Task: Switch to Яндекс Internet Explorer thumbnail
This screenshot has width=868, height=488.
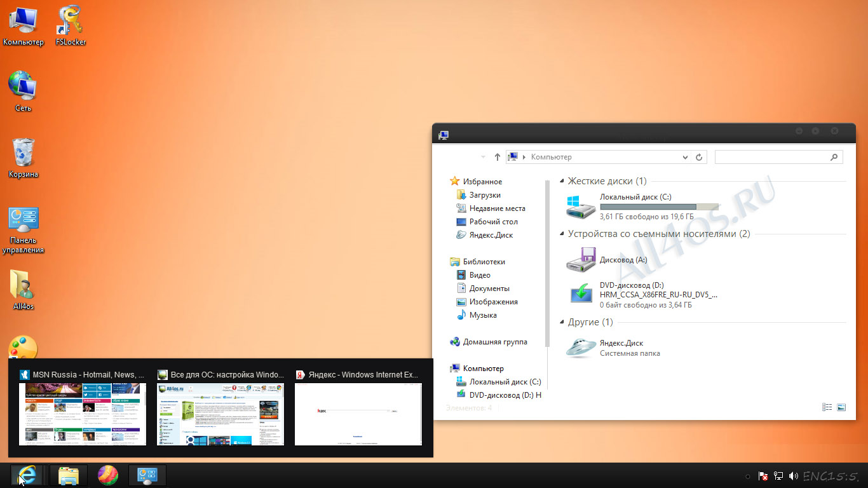Action: point(358,408)
